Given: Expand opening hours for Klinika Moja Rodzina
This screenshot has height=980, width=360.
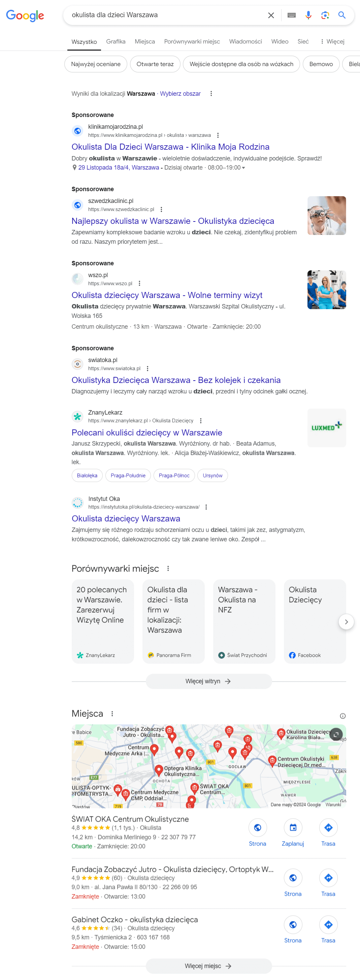Looking at the screenshot, I should [x=243, y=168].
